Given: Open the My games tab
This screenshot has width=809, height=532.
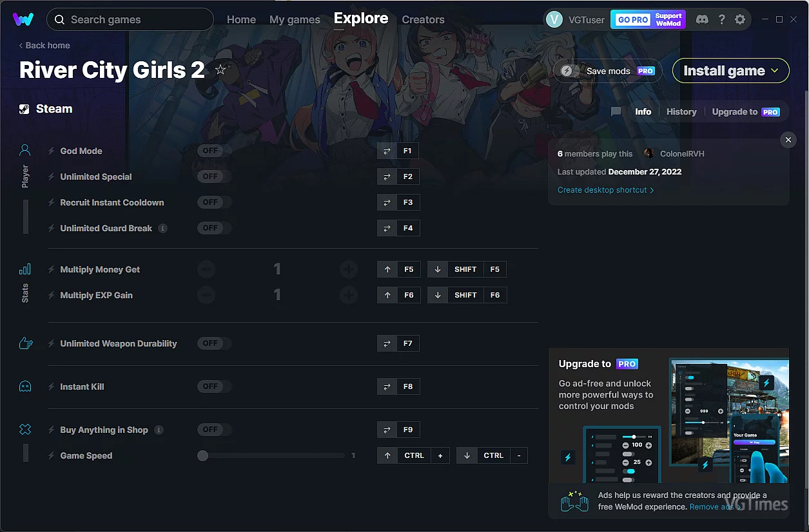Looking at the screenshot, I should pyautogui.click(x=295, y=19).
